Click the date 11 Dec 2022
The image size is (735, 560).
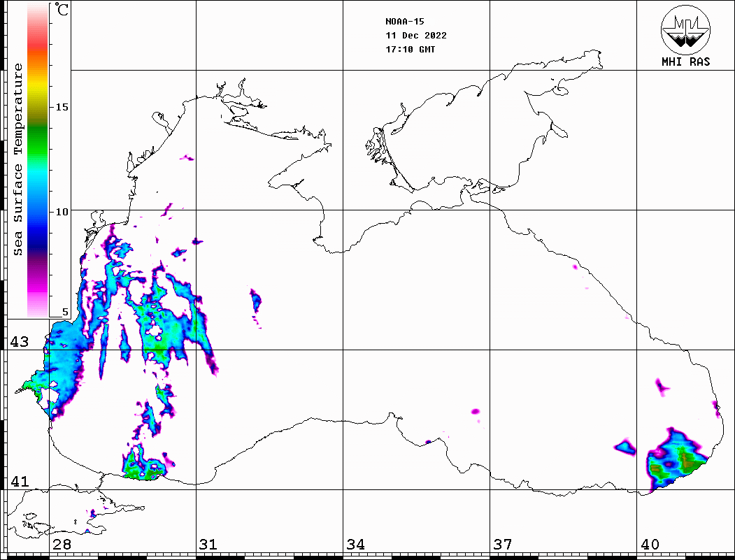click(416, 36)
